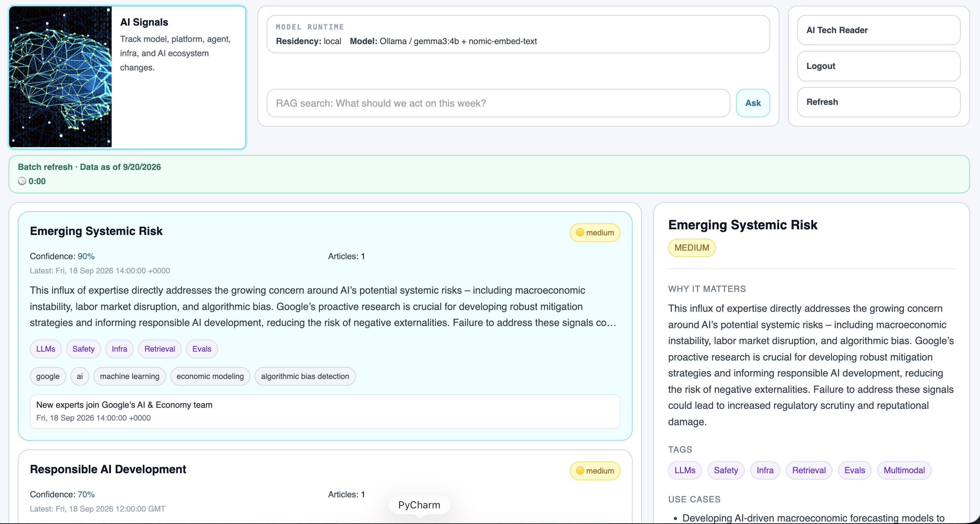
Task: Click the algorithmic bias detection keyword chip
Action: (x=305, y=376)
